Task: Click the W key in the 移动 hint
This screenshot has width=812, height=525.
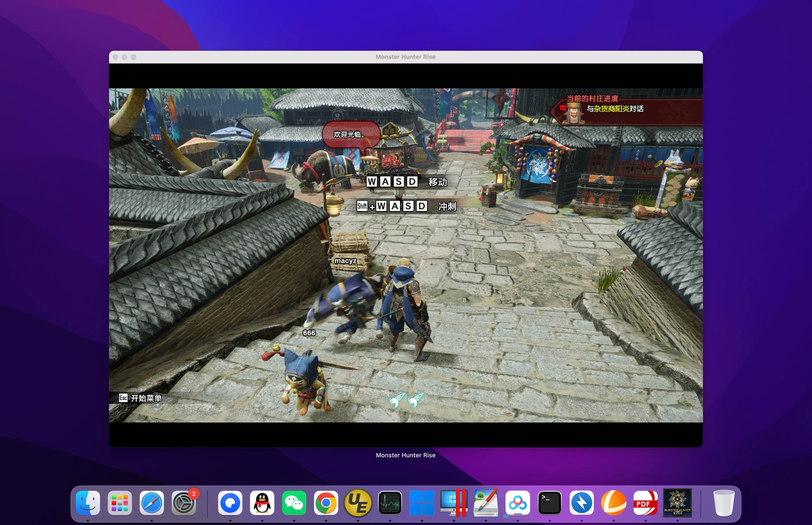Action: pos(372,182)
